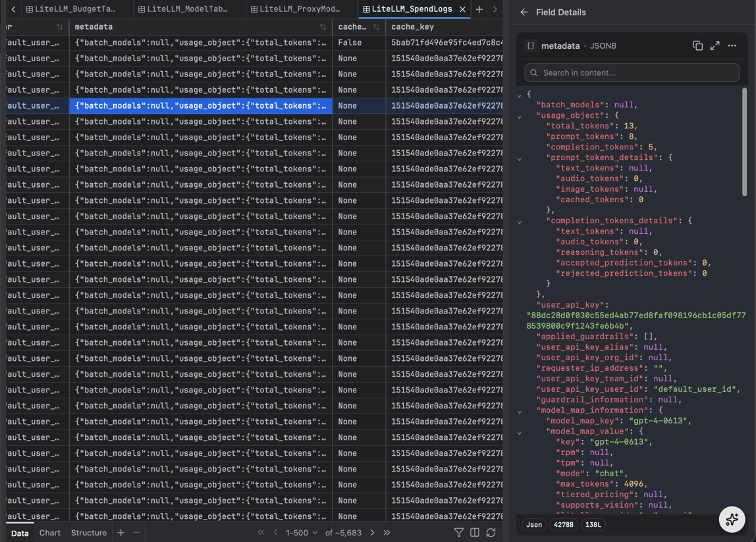Screen dimensions: 756x542
Task: Switch to LiteLLM_ModelTable tab
Action: click(x=183, y=9)
